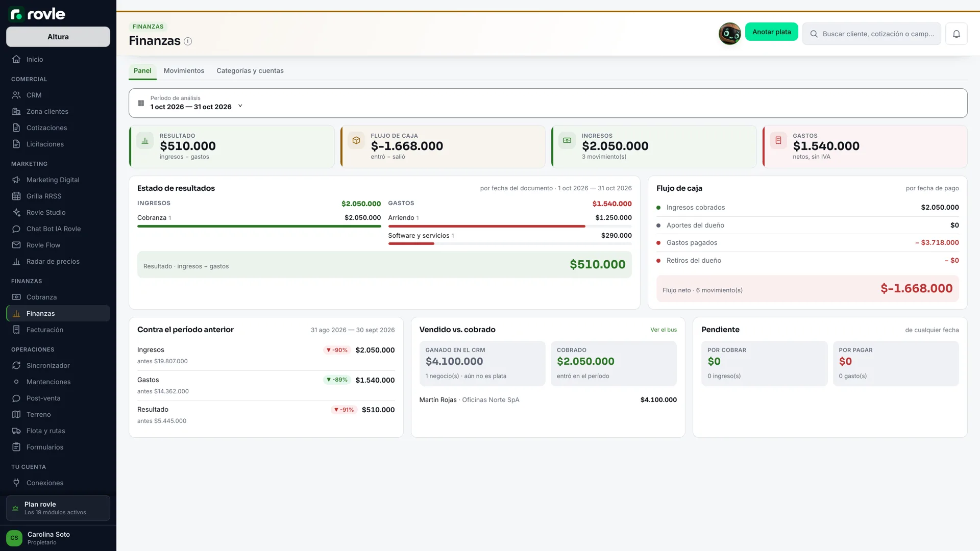The height and width of the screenshot is (551, 980).
Task: Focus the Buscar cliente search field
Action: [x=872, y=34]
